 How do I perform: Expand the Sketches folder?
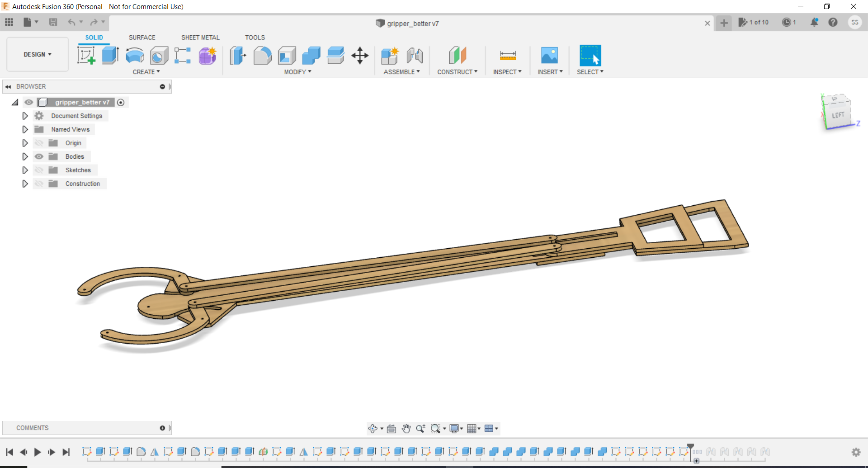click(x=25, y=170)
